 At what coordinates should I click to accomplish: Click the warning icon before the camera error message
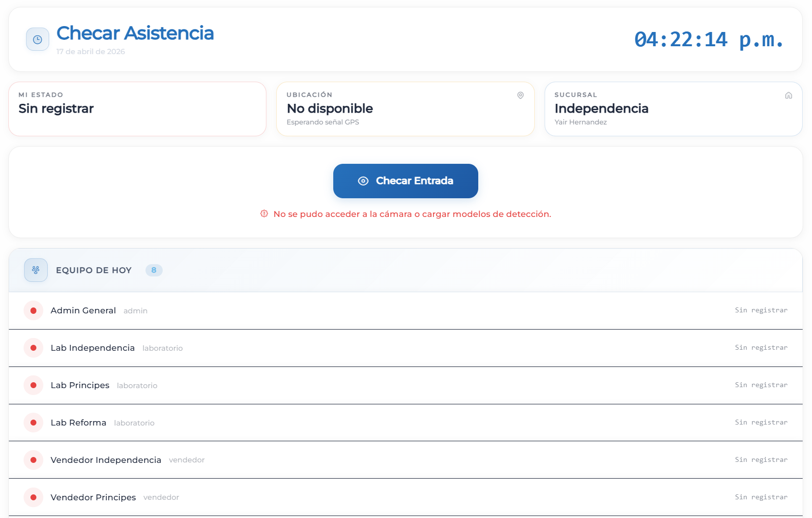click(x=265, y=213)
